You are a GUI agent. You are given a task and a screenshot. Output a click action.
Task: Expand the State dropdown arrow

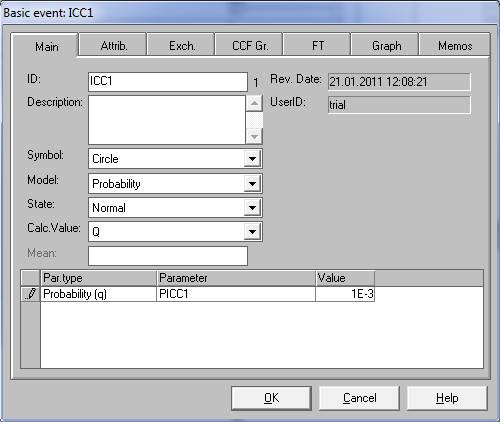252,208
